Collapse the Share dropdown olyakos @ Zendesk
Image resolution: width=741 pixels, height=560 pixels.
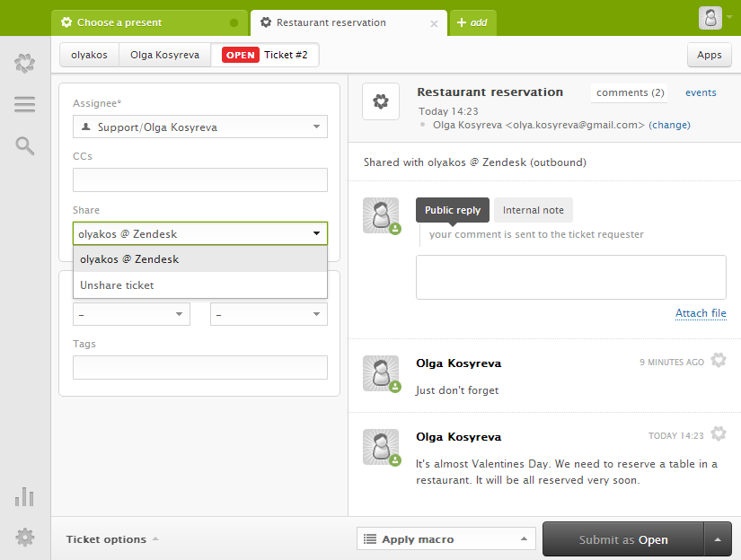point(200,233)
